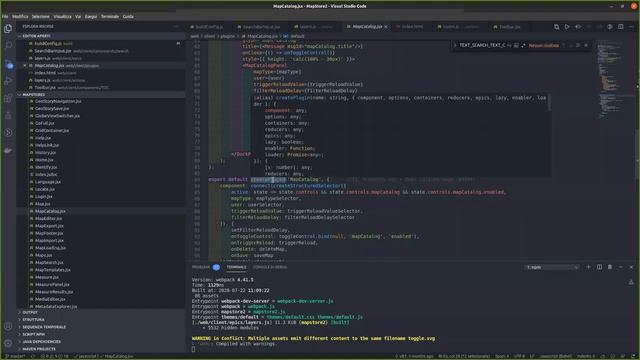Open the Selezione menu

[41, 17]
